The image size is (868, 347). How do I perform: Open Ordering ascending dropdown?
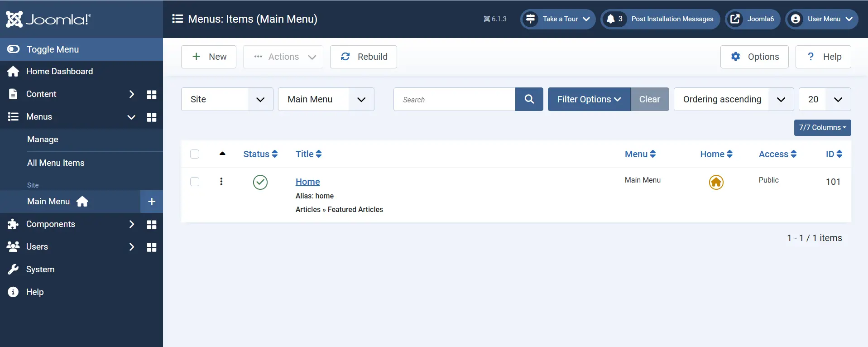click(x=734, y=99)
